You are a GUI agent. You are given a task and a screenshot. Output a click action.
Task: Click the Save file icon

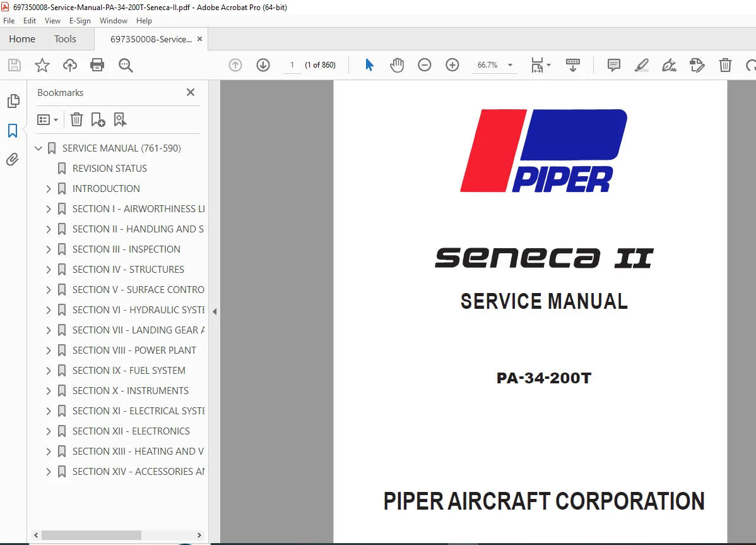pyautogui.click(x=15, y=65)
